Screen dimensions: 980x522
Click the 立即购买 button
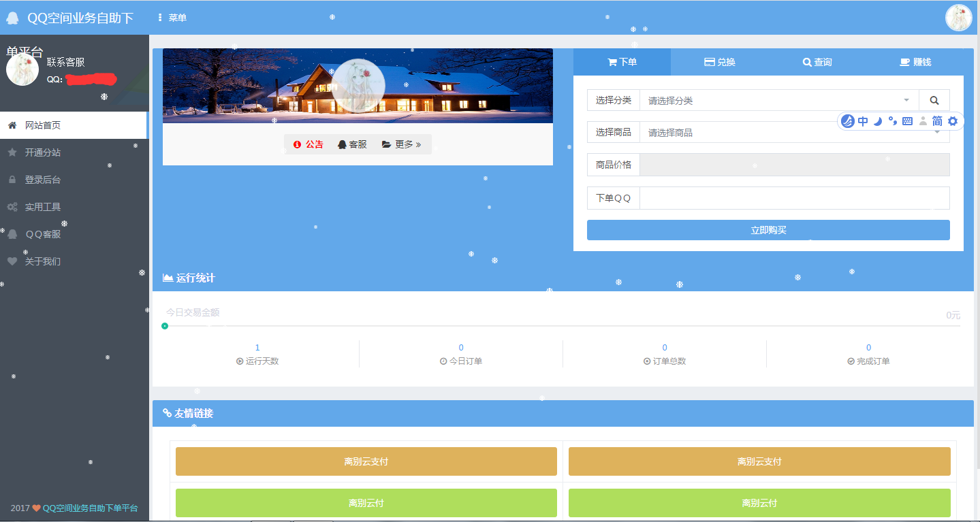768,230
